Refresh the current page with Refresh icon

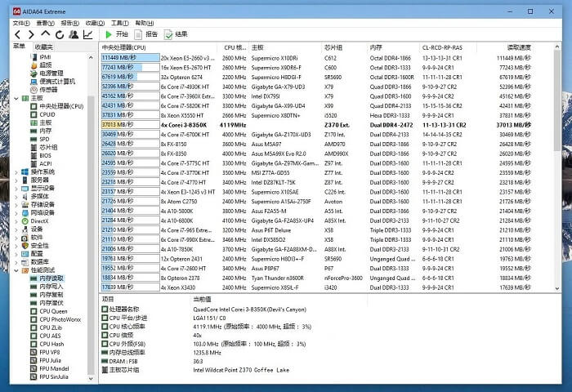click(60, 34)
